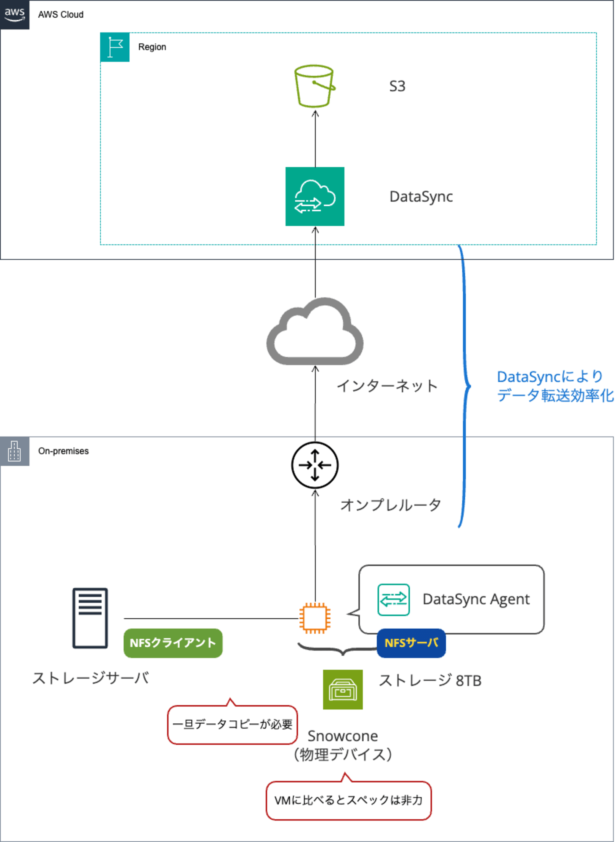Viewport: 616px width, 842px height.
Task: Click the green Snowcone device icon
Action: (343, 690)
